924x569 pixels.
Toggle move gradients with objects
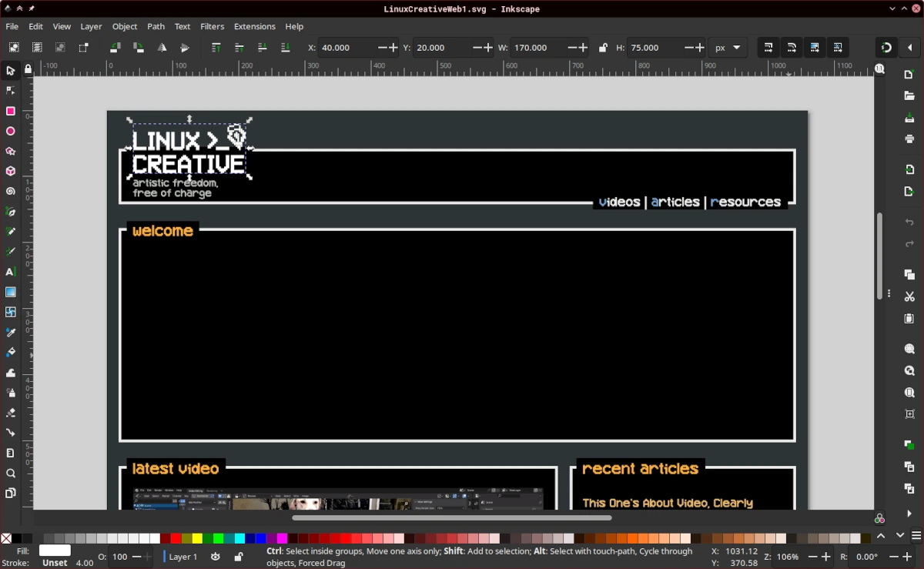click(815, 48)
